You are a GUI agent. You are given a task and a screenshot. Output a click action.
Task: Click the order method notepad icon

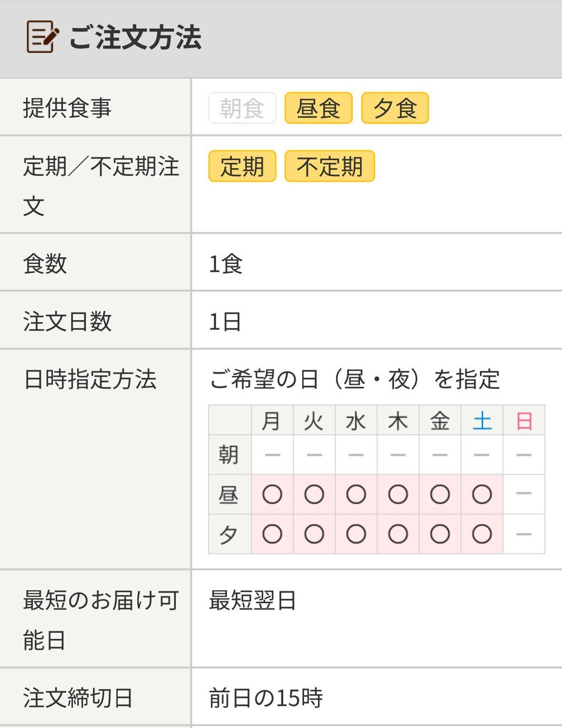[42, 38]
